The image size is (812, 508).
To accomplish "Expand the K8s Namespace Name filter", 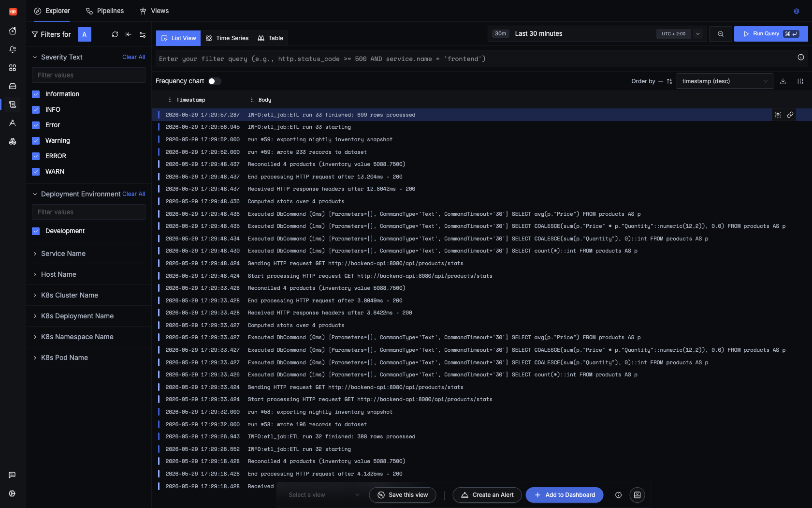I will (x=88, y=337).
